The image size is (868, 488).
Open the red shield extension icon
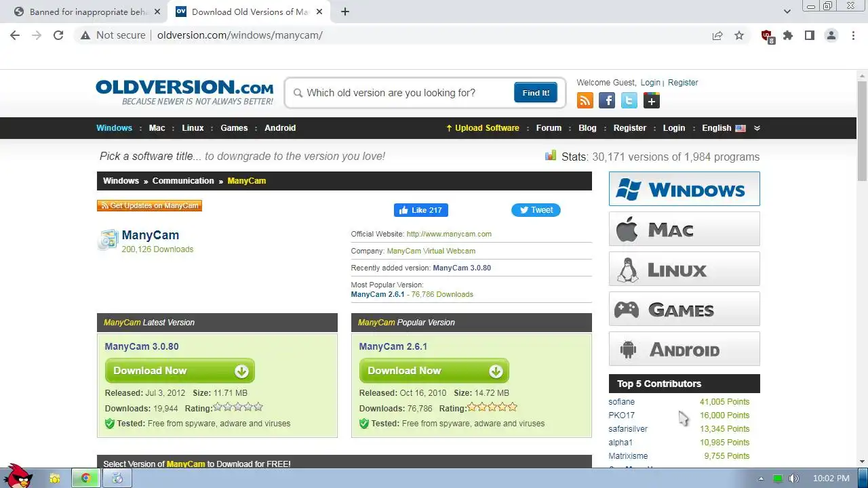point(767,37)
